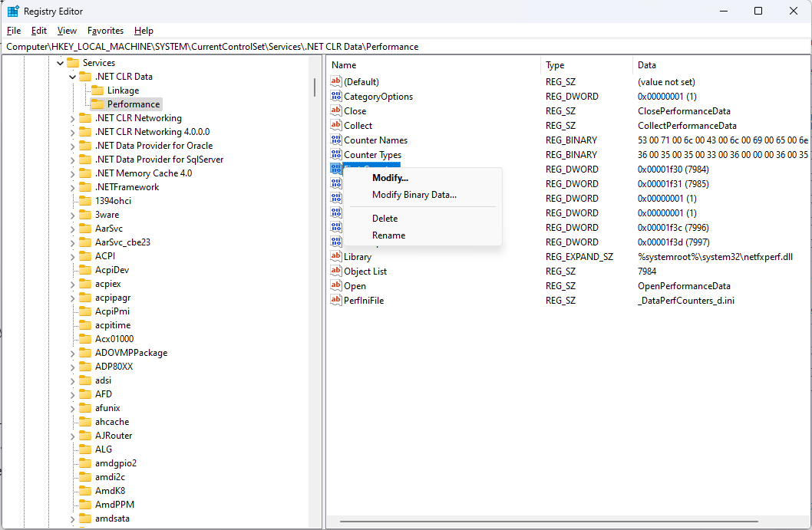The image size is (812, 530).
Task: Click the registry path address bar
Action: coord(406,47)
